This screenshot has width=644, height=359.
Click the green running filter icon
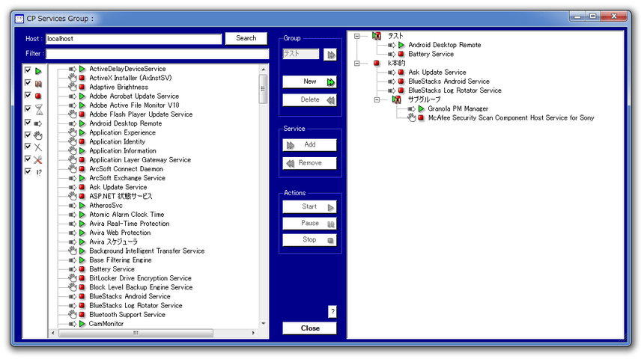coord(38,71)
